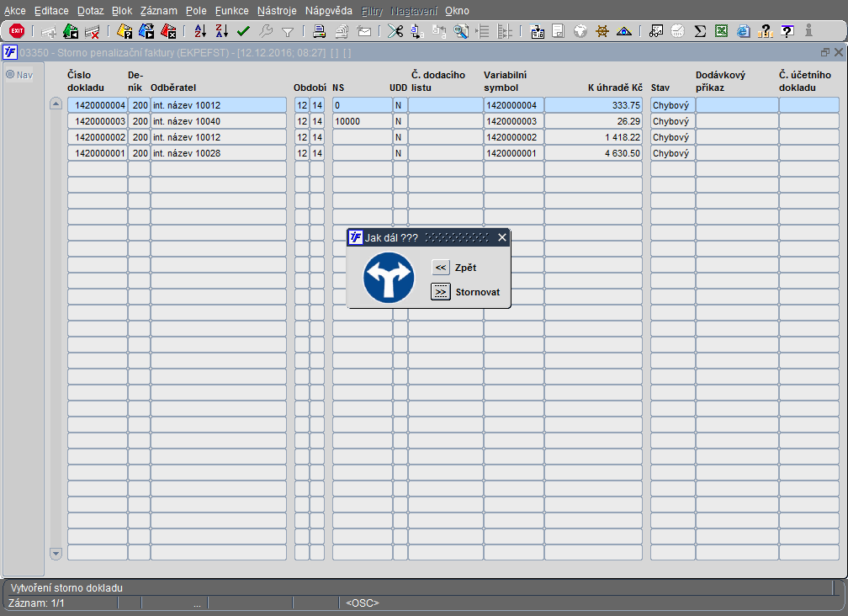Close the Jak dál ??? dialog
This screenshot has width=848, height=616.
click(x=502, y=237)
